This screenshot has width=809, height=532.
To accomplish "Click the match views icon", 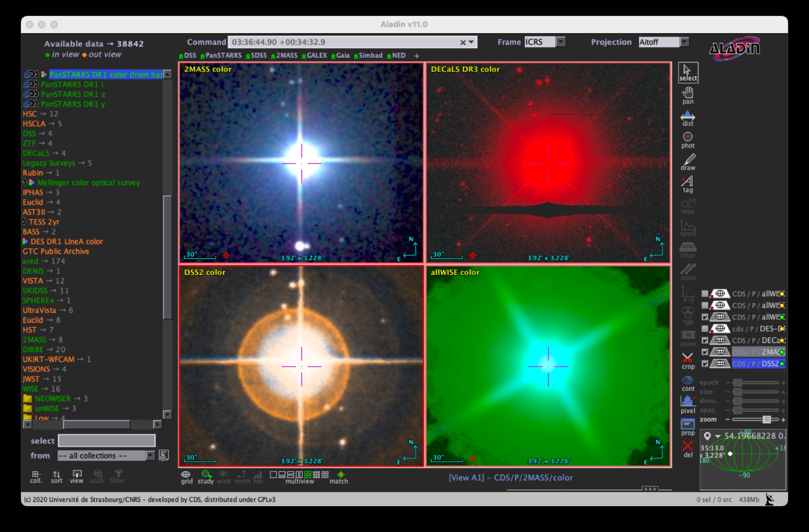I will pos(340,476).
